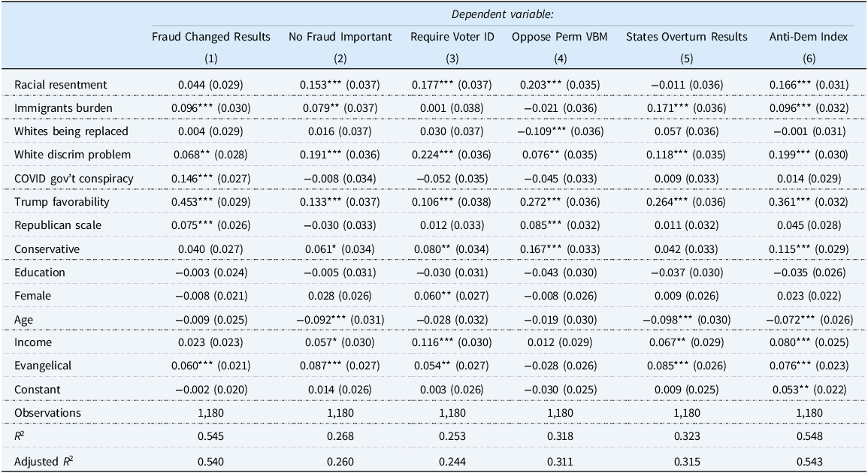Image resolution: width=868 pixels, height=473 pixels.
Task: Select the 'Republican scale' row label
Action: tap(57, 225)
